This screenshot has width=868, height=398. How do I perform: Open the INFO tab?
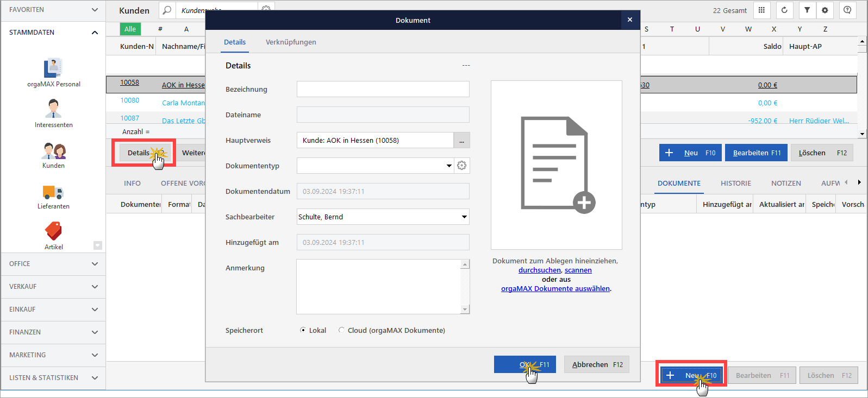pos(132,184)
